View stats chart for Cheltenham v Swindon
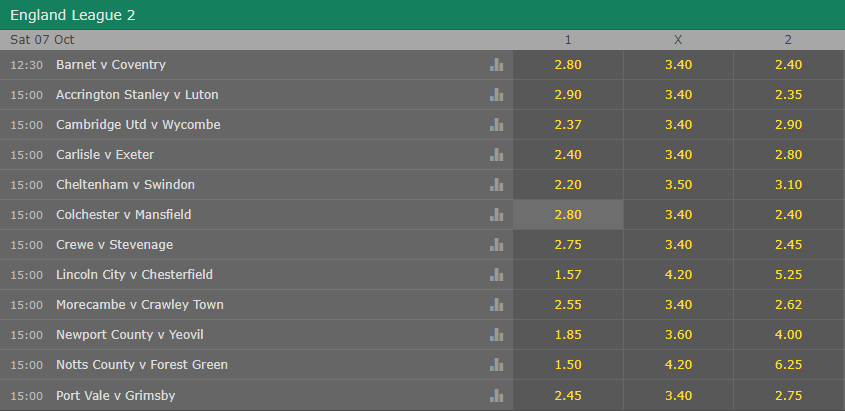This screenshot has height=411, width=845. pyautogui.click(x=496, y=185)
